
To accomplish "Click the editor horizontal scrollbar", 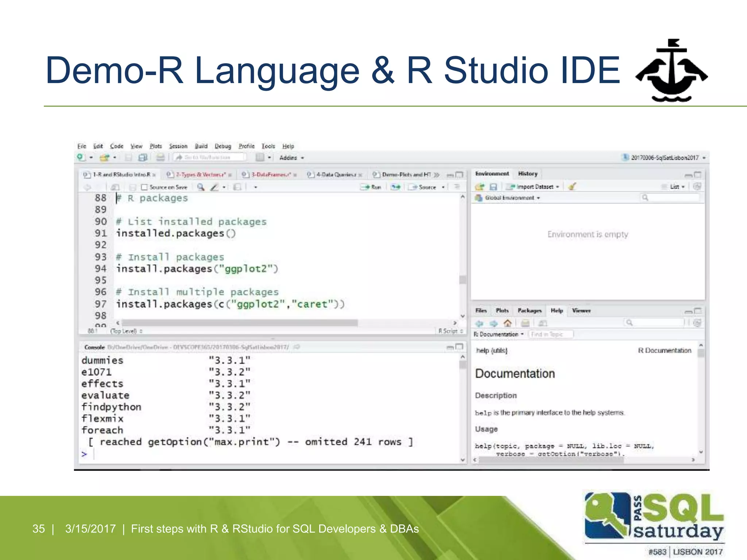I will (240, 323).
